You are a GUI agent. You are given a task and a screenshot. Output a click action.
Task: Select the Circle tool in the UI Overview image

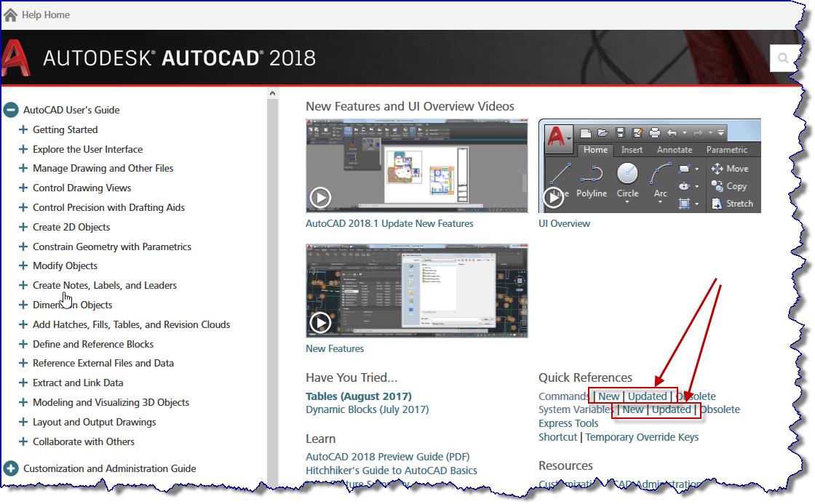point(626,177)
